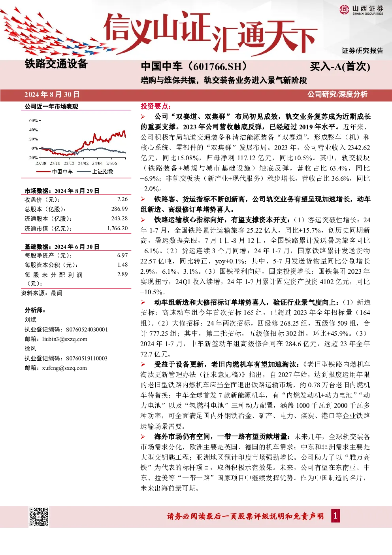Click the source note 资料来源：最闻
The width and height of the screenshot is (392, 555).
(41, 293)
